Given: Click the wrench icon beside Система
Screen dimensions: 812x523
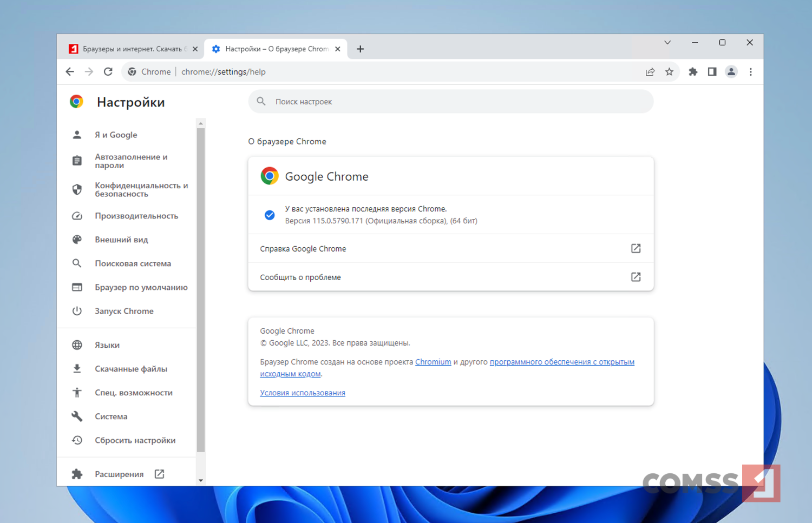Looking at the screenshot, I should [77, 416].
